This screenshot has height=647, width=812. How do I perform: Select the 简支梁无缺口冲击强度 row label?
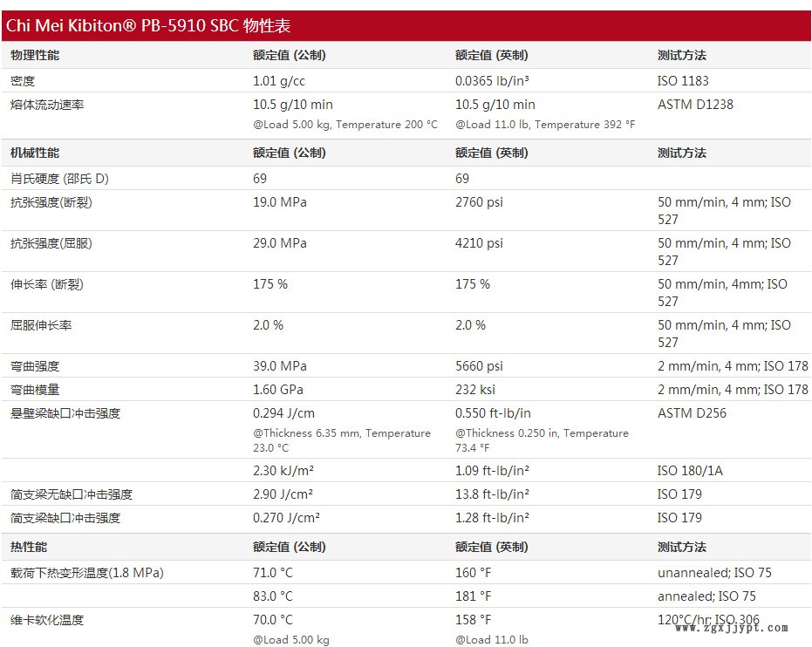coord(72,494)
